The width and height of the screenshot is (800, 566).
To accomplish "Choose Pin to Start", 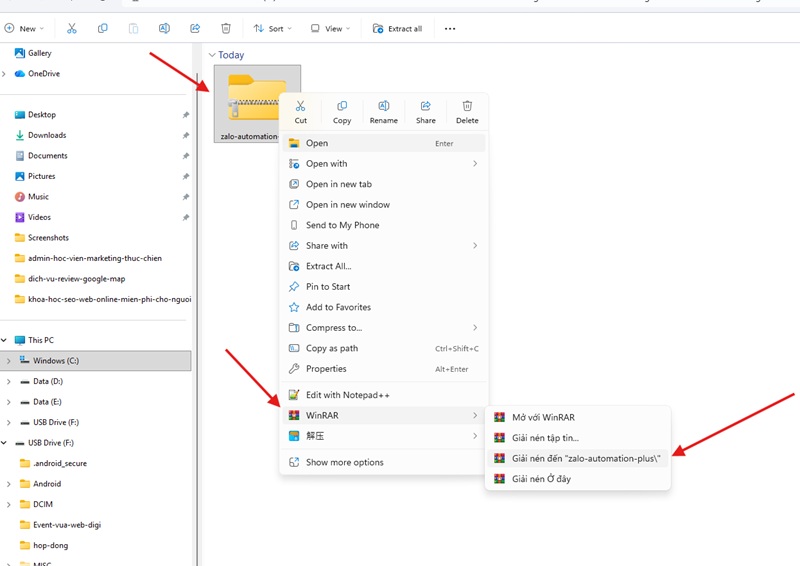I will coord(384,286).
